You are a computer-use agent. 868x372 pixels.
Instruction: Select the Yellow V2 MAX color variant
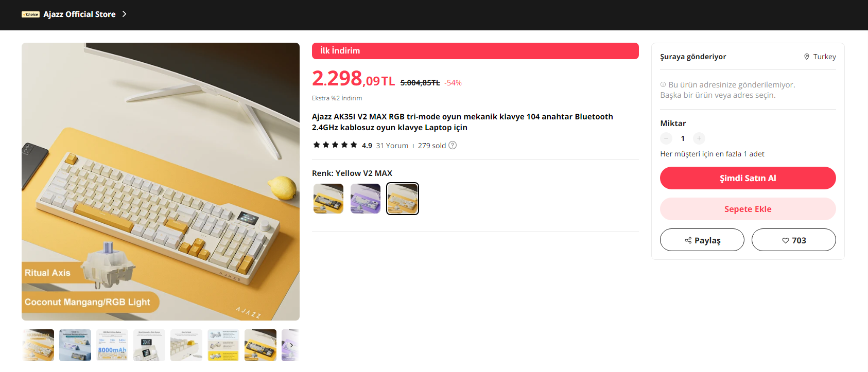(403, 199)
